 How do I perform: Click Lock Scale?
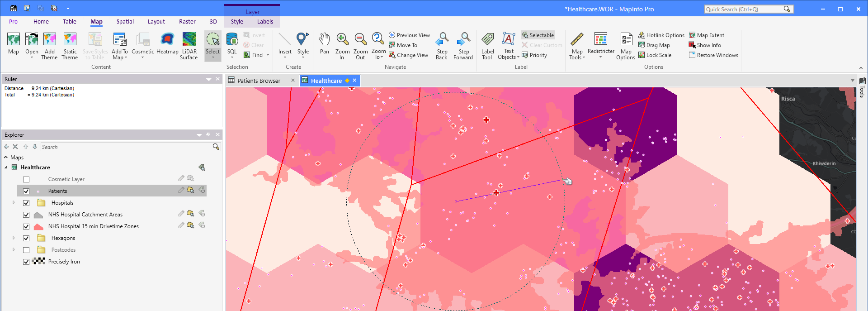point(655,55)
